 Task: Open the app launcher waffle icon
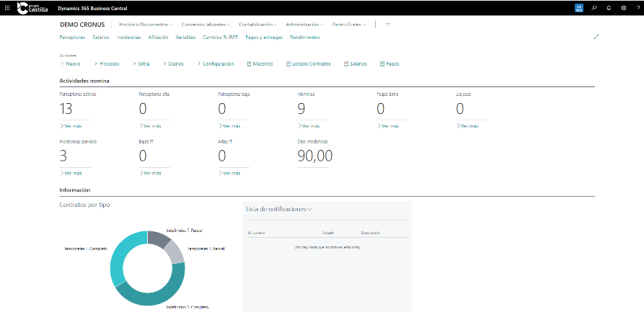coord(7,7)
